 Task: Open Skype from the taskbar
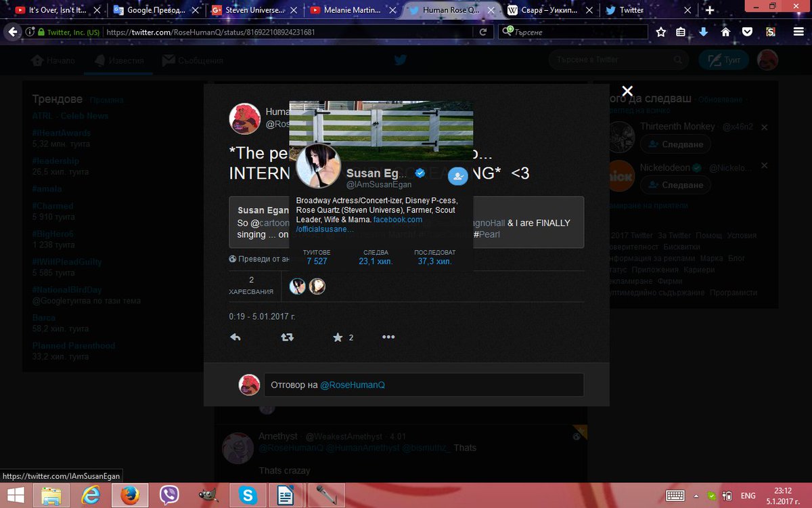click(x=248, y=495)
